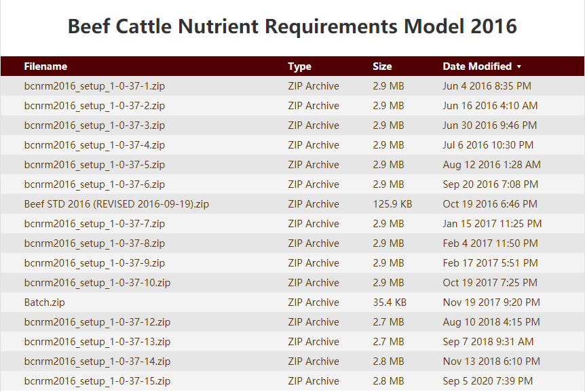Click bcnrm2016_setup_1-0-37-9.zip link
The width and height of the screenshot is (585, 392).
click(x=94, y=263)
